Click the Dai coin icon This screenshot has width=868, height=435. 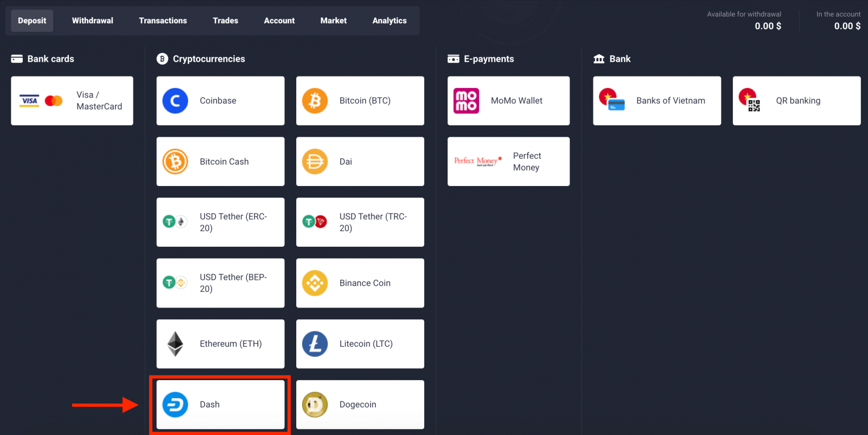pyautogui.click(x=315, y=162)
